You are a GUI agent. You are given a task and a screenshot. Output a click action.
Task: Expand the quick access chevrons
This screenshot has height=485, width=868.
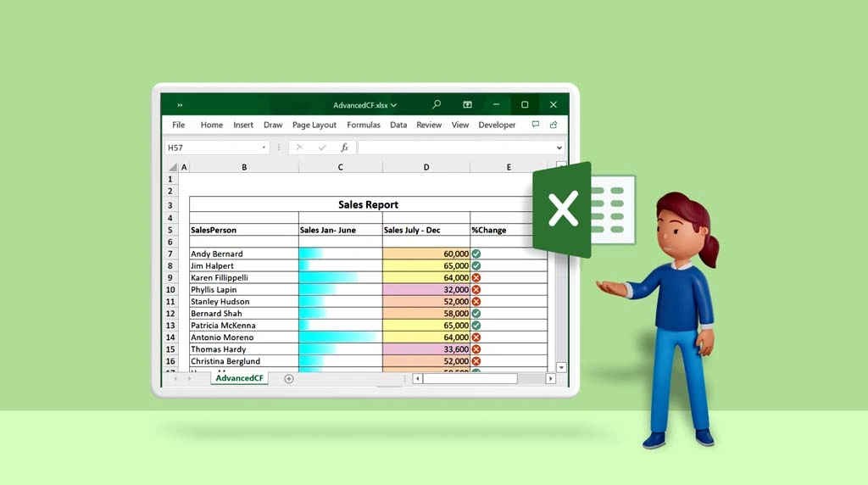(180, 105)
